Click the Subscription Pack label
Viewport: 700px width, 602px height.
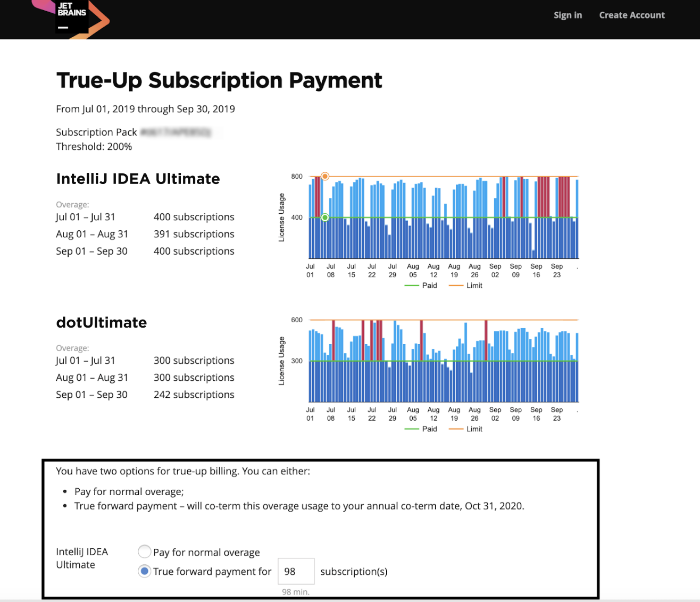(x=96, y=132)
